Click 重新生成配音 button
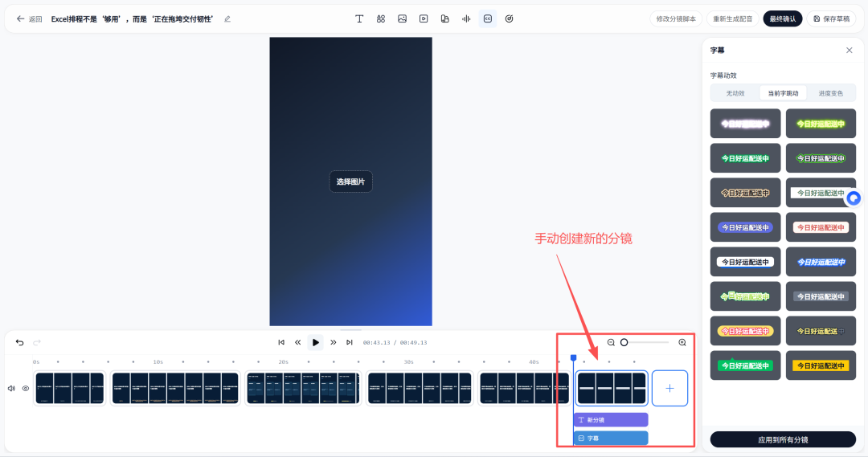 (732, 18)
